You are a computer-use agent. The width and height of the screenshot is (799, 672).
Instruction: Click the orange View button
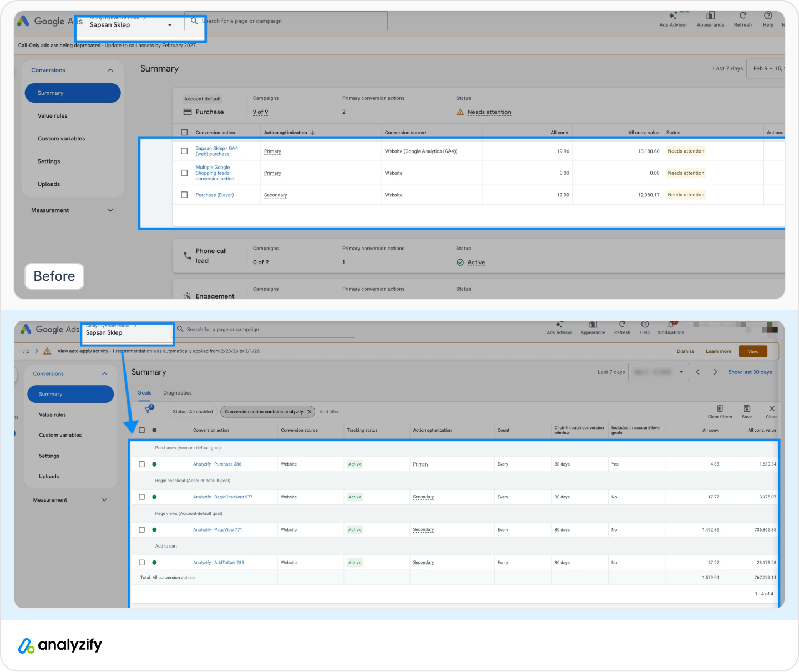pyautogui.click(x=753, y=351)
